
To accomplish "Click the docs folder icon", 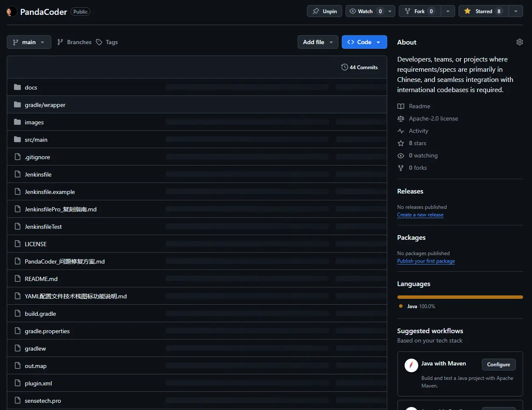I will click(x=17, y=87).
